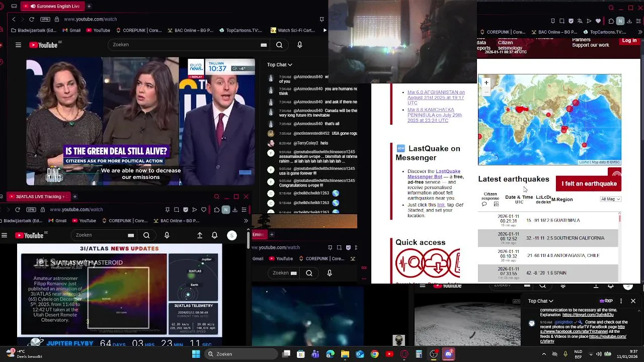Viewport: 644px width, 362px height.
Task: Select the SOUTHERN CALIFORNIA earthquake row
Action: (x=547, y=238)
